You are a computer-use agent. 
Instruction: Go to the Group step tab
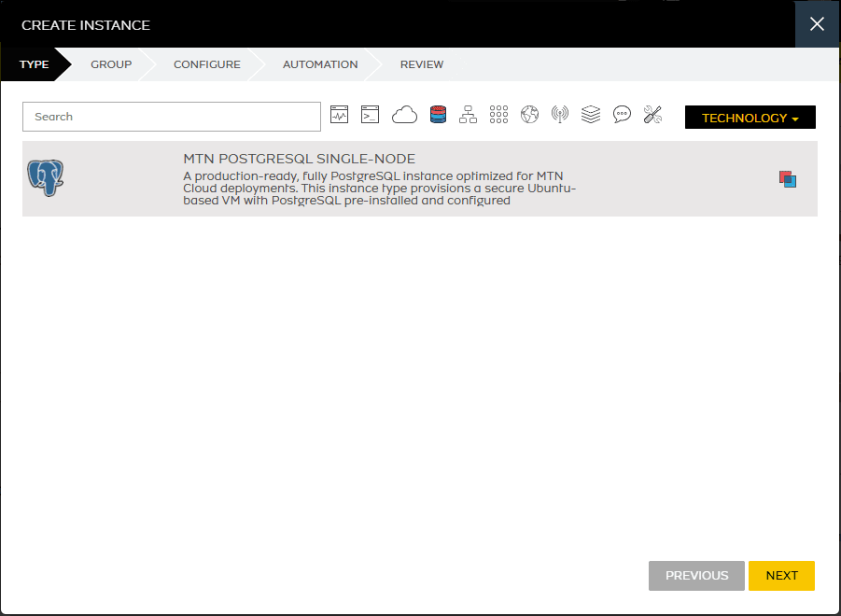coord(111,64)
